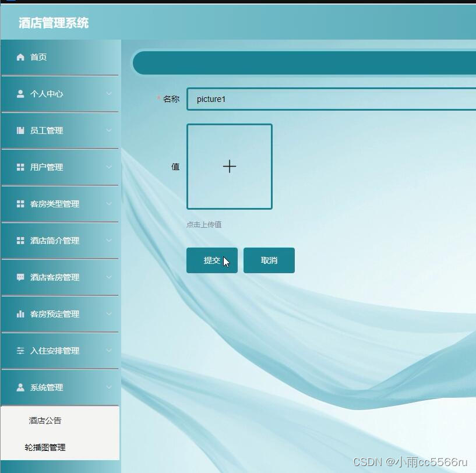Expand the 酒店客房管理 chevron

pos(109,277)
